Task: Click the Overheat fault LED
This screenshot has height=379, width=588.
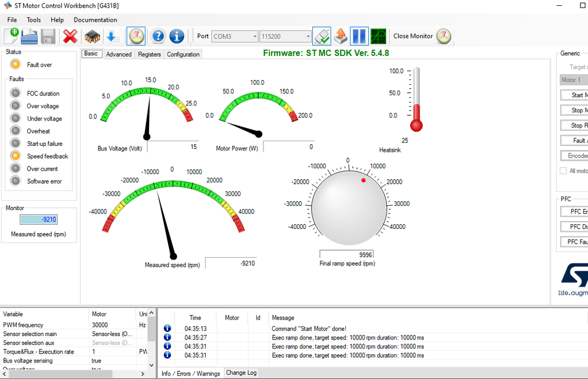Action: click(x=15, y=131)
